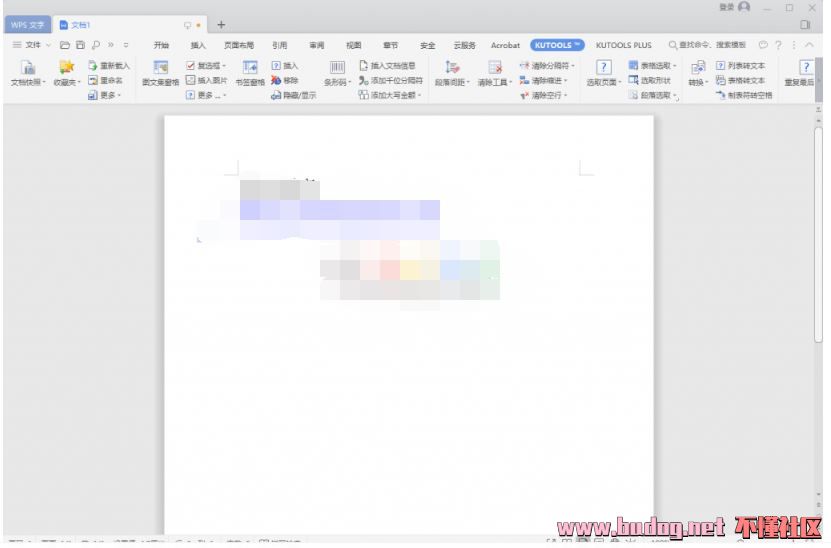Switch to the 开始 ribbon tab
The height and width of the screenshot is (548, 831).
click(161, 46)
